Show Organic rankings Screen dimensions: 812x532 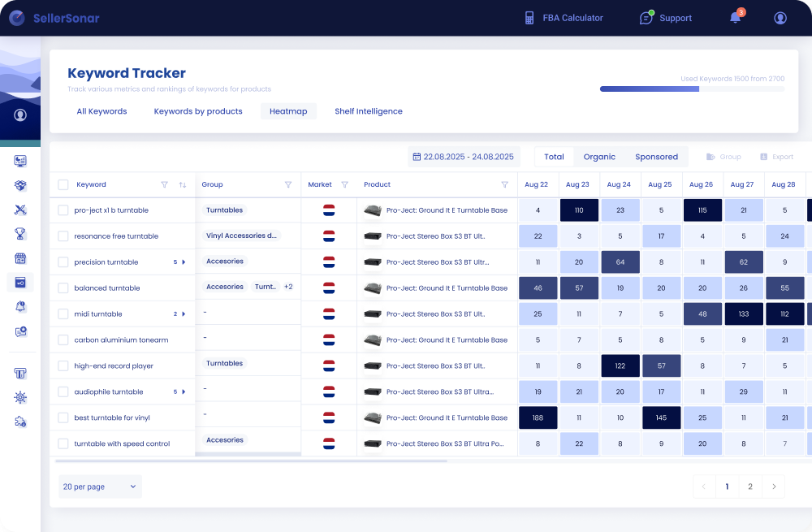click(599, 157)
